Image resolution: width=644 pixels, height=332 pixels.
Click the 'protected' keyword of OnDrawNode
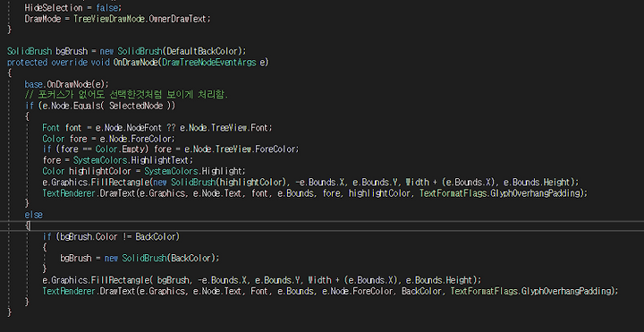click(x=28, y=63)
